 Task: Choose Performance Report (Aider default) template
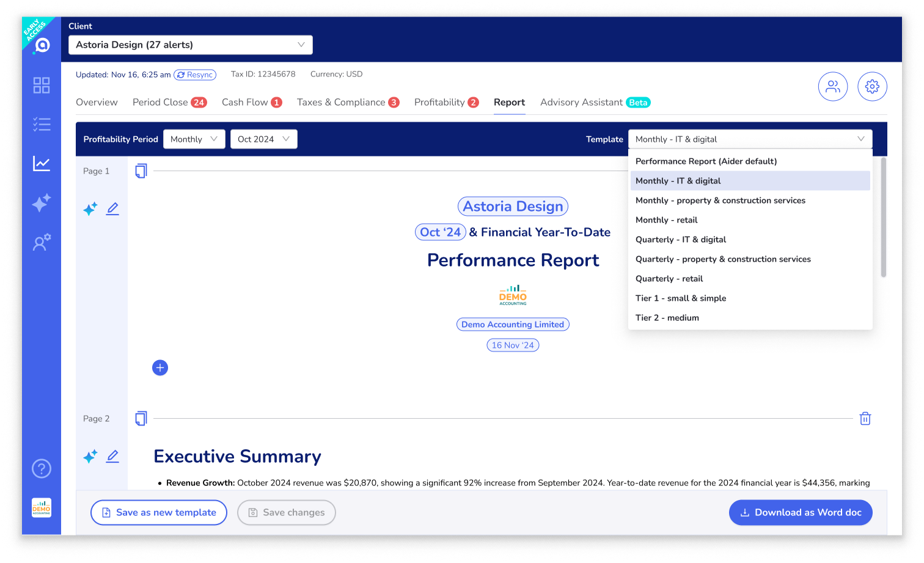(x=706, y=161)
